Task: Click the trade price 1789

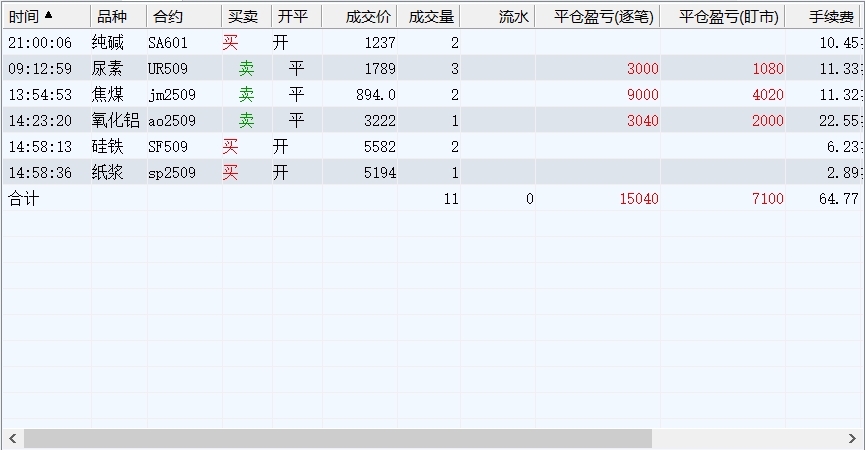Action: (380, 68)
